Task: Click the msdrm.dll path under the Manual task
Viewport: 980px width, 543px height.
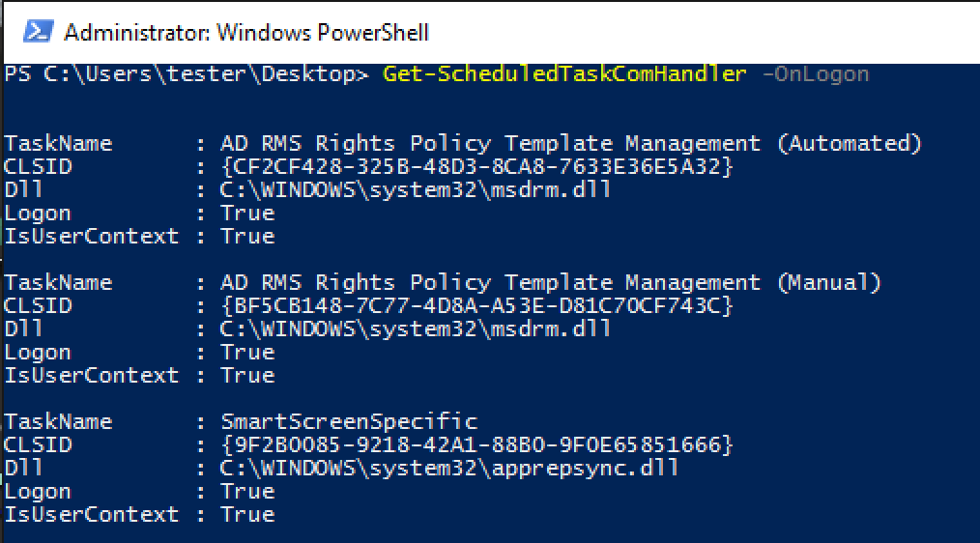Action: pos(416,329)
